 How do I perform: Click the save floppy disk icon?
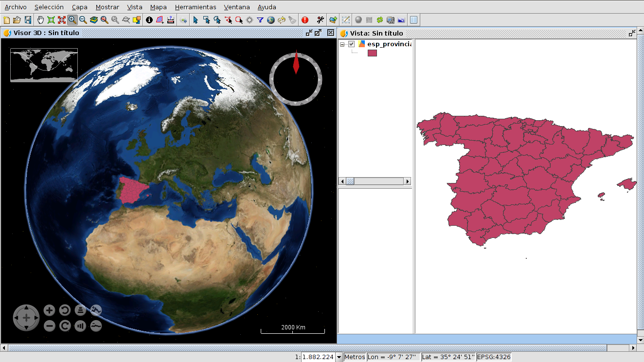(x=28, y=20)
